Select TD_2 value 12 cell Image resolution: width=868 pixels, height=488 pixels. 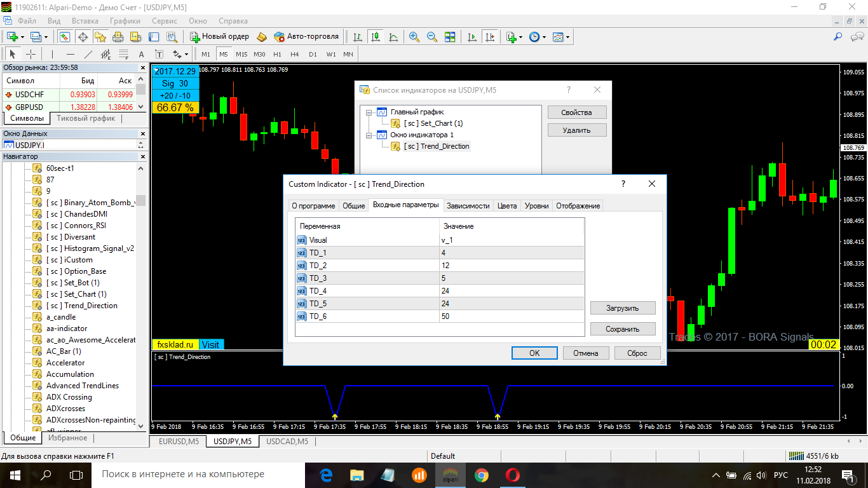click(x=512, y=266)
